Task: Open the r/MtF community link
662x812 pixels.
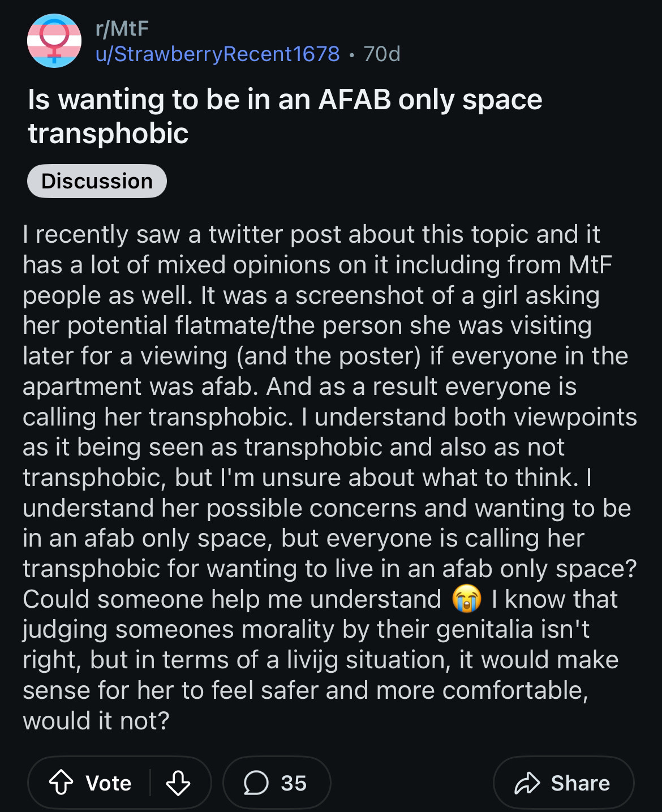Action: 122,28
